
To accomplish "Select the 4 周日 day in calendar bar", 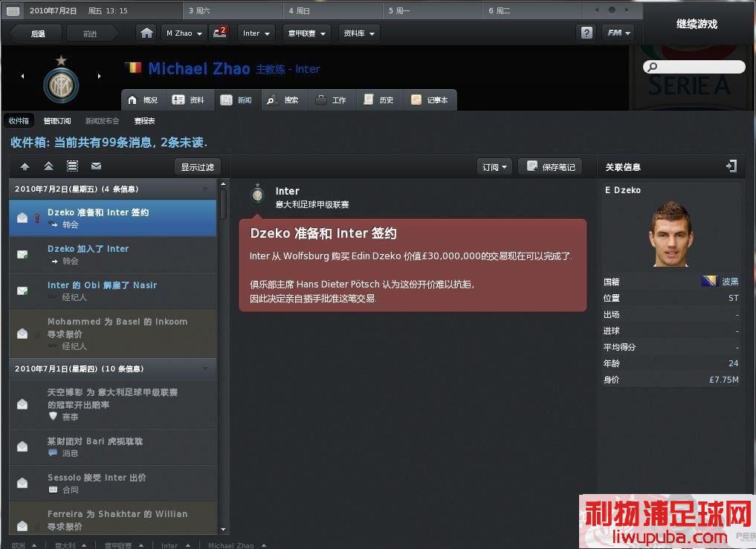I will (x=333, y=10).
